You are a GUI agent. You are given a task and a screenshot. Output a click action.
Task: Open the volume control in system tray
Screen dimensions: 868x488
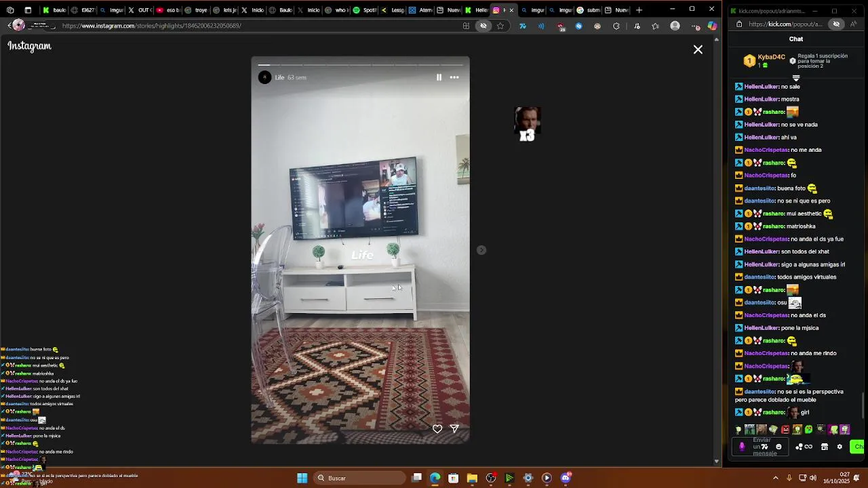[x=812, y=478]
